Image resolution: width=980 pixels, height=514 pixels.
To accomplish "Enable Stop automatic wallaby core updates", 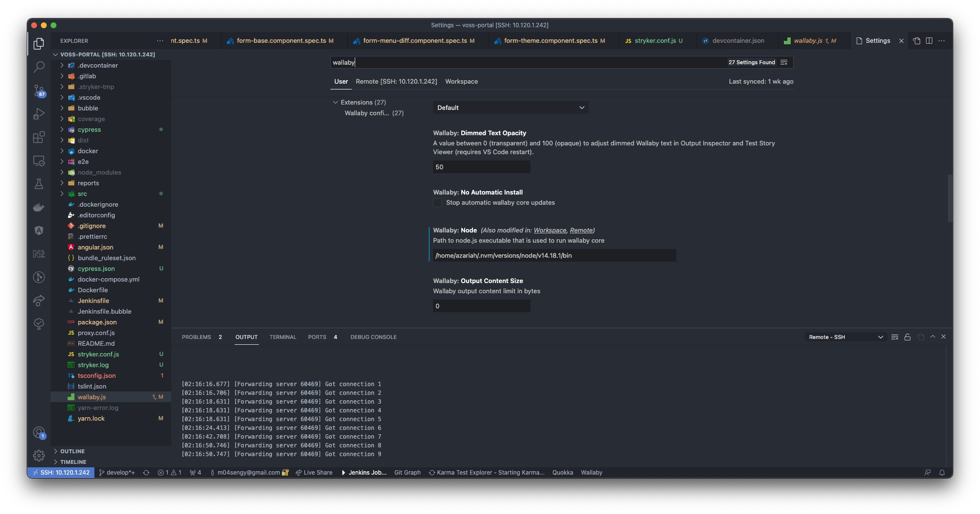I will pyautogui.click(x=437, y=202).
